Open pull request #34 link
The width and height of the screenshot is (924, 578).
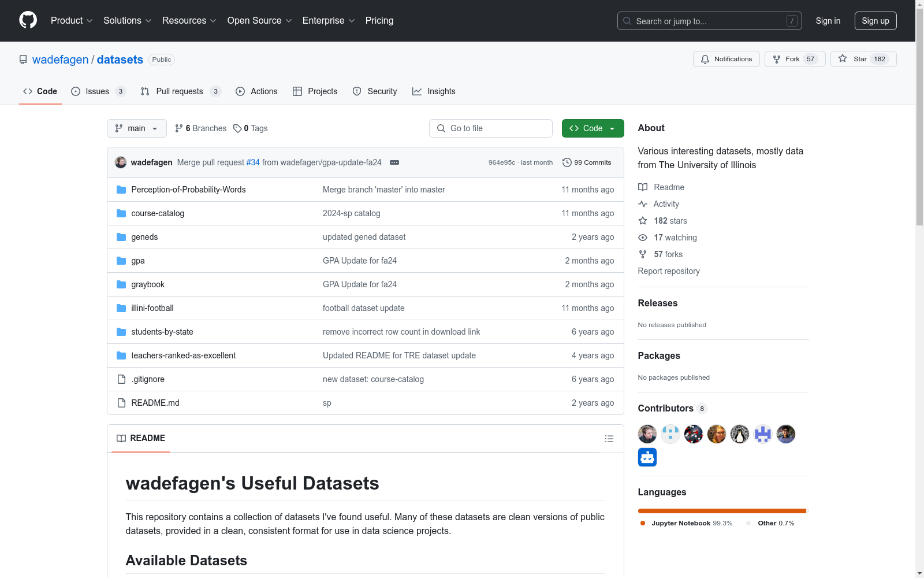(253, 162)
